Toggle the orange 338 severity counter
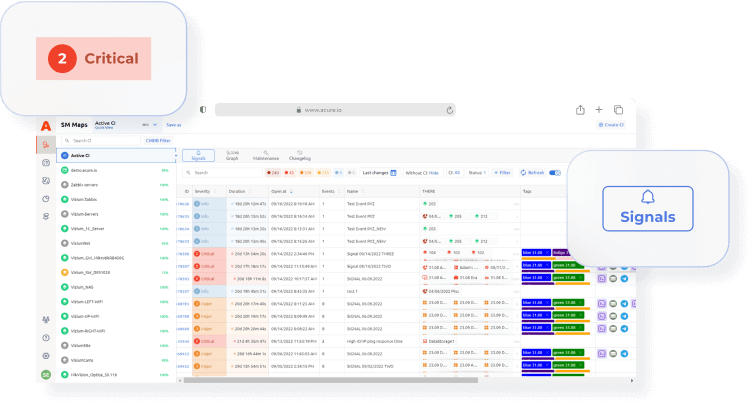This screenshot has width=754, height=407. [x=306, y=173]
